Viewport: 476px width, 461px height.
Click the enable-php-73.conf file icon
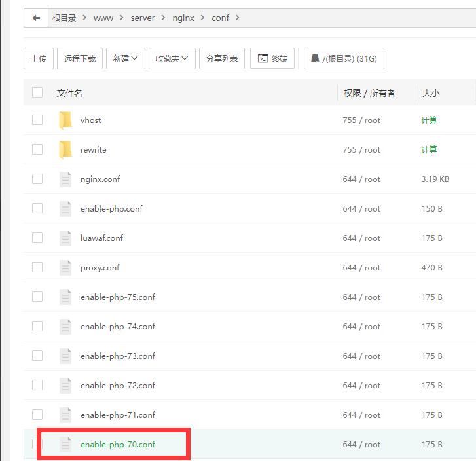click(x=65, y=356)
